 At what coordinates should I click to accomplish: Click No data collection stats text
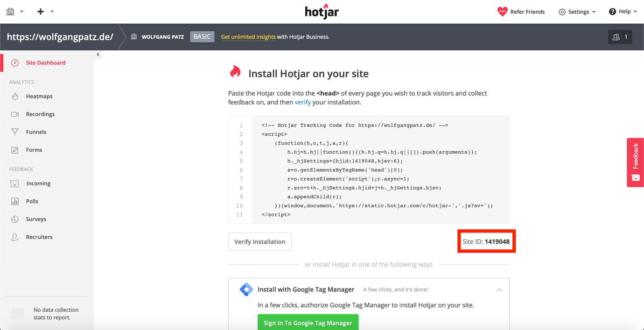(56, 314)
